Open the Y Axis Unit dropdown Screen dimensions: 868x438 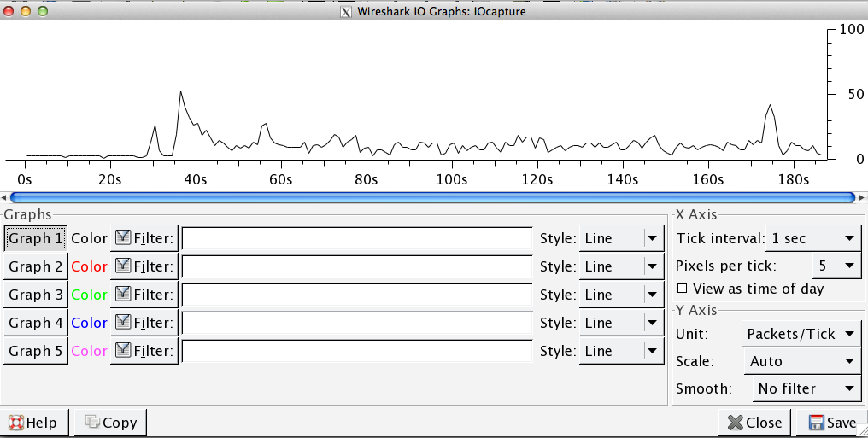coord(801,334)
